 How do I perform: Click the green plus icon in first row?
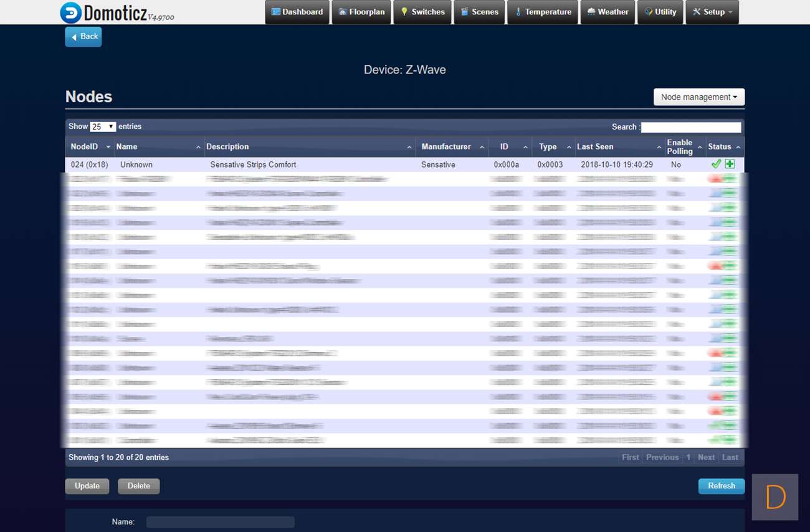point(730,164)
